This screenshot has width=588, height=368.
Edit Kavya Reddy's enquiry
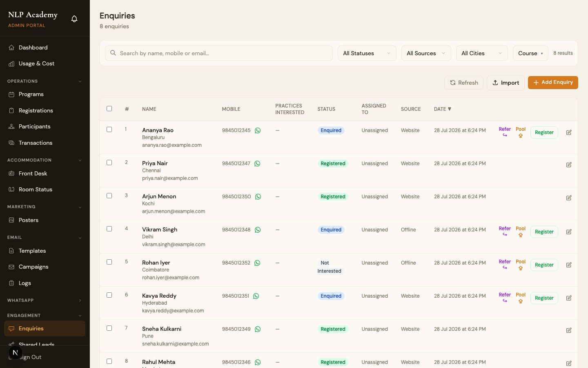(x=569, y=298)
